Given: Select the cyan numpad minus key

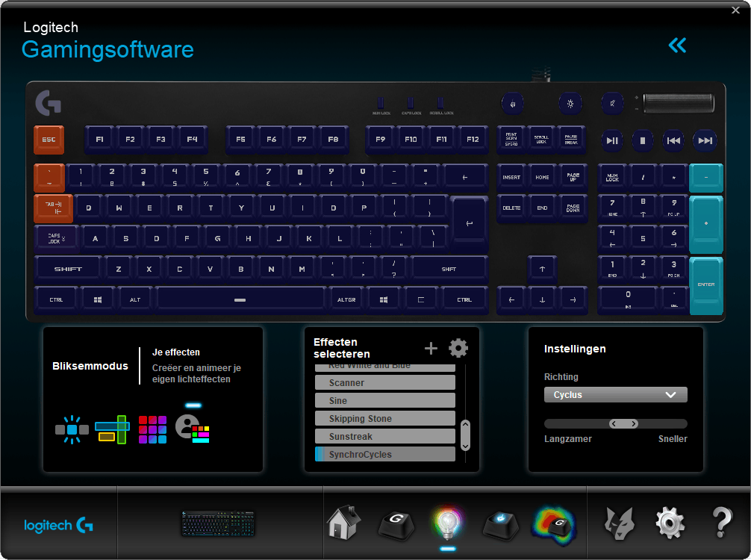Looking at the screenshot, I should coord(706,178).
